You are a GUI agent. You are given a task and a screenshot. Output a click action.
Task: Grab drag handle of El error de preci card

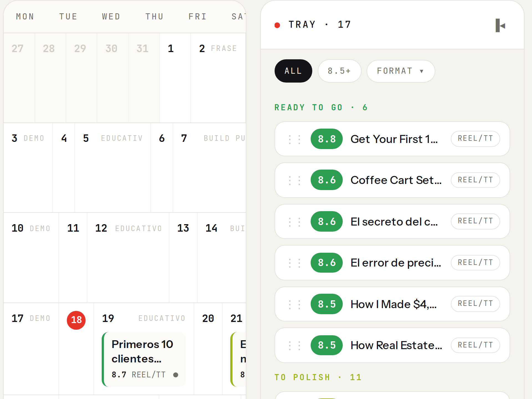click(295, 263)
